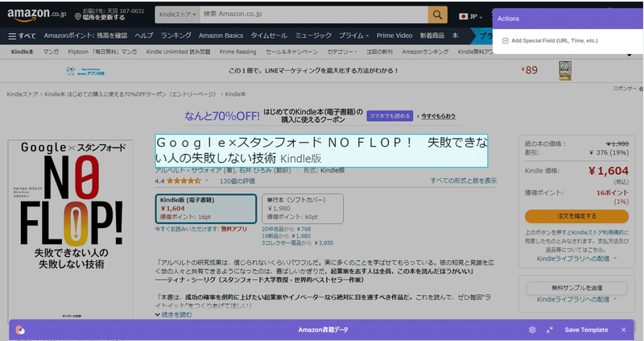The width and height of the screenshot is (644, 341).
Task: Click the 無料サンプルを送信 button
Action: coord(576,288)
